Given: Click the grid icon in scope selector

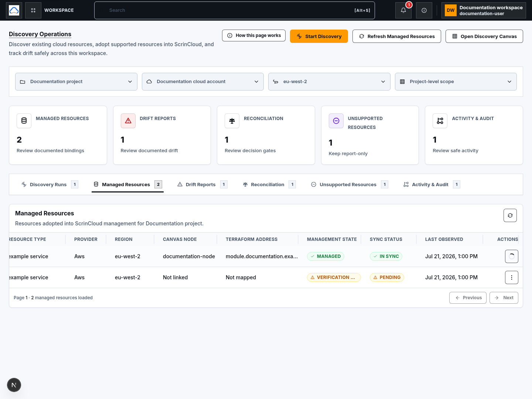Looking at the screenshot, I should 402,82.
